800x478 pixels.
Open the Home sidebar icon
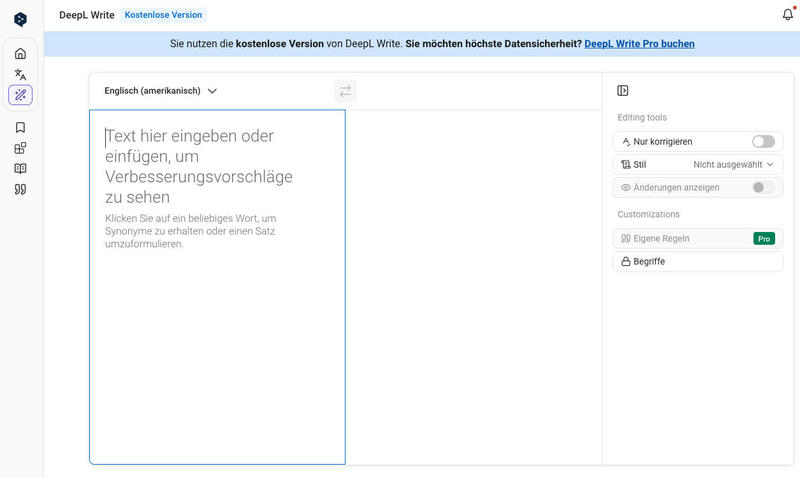[x=20, y=54]
